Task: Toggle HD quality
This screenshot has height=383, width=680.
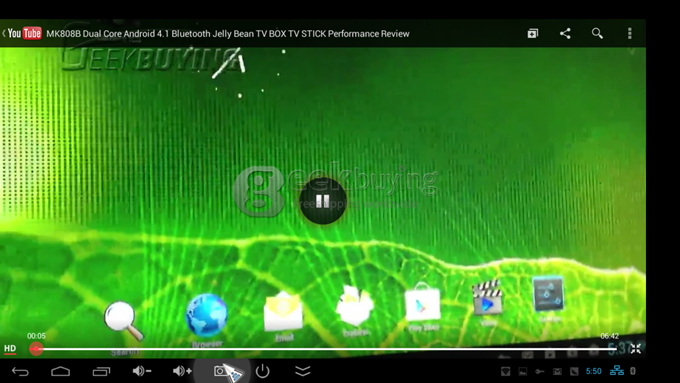Action: pos(10,349)
